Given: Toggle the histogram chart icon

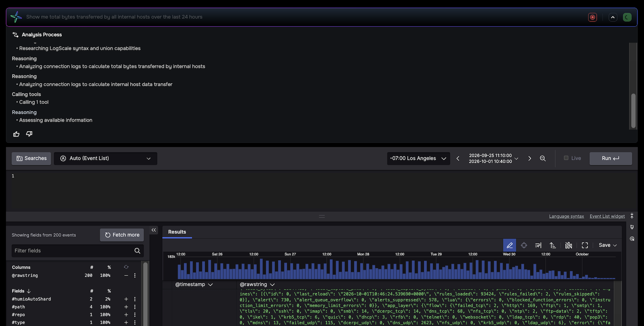Looking at the screenshot, I should (x=568, y=245).
